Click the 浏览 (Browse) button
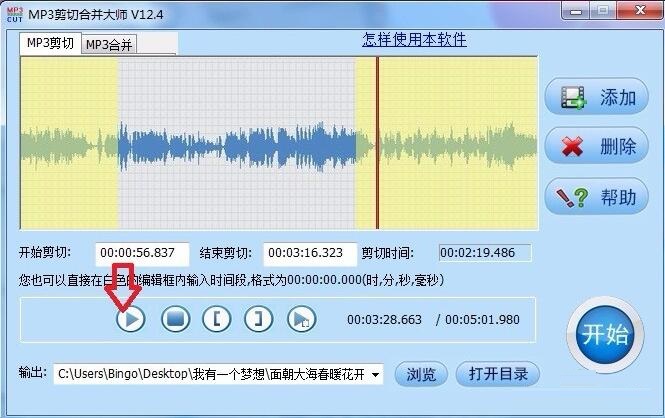 pyautogui.click(x=421, y=374)
